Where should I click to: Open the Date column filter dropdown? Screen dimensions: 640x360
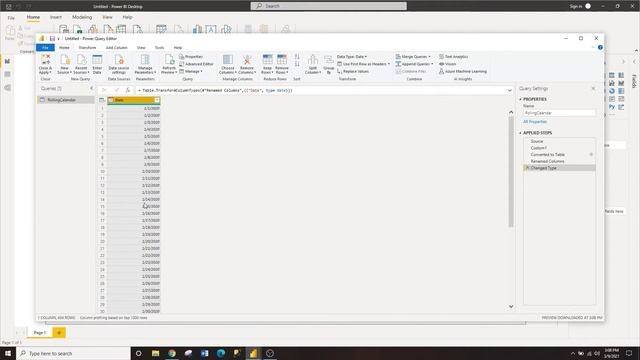(x=157, y=100)
